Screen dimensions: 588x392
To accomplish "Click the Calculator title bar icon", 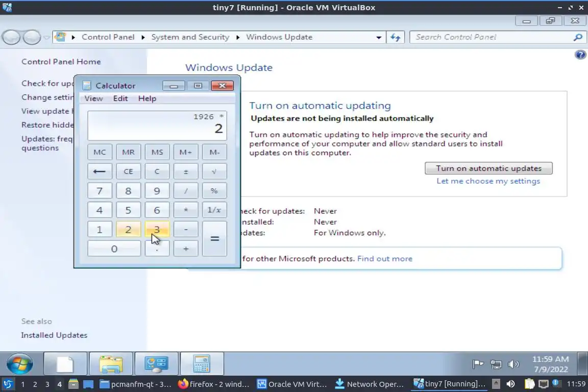I will [87, 86].
